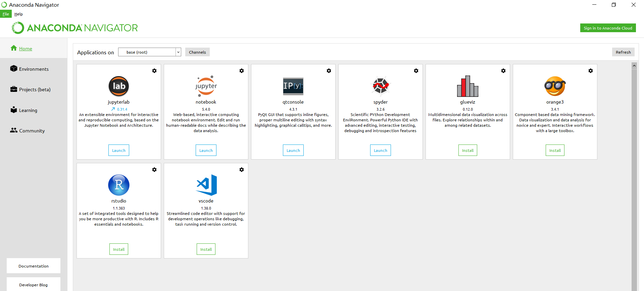
Task: Click the jupyterlab update arrow icon
Action: (x=113, y=109)
